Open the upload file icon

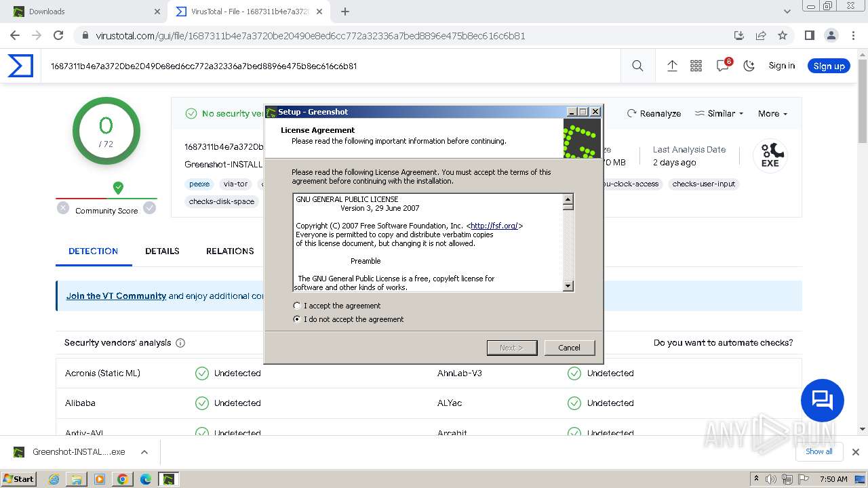click(672, 66)
